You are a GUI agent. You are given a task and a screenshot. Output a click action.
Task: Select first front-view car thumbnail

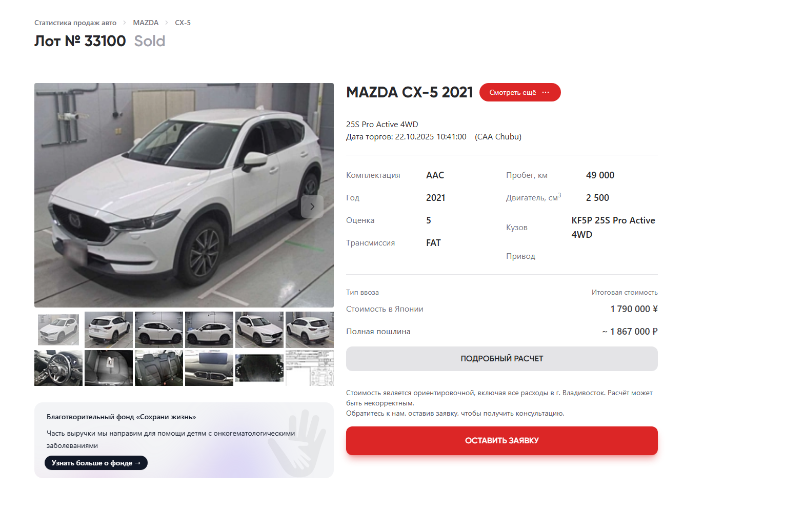[58, 330]
